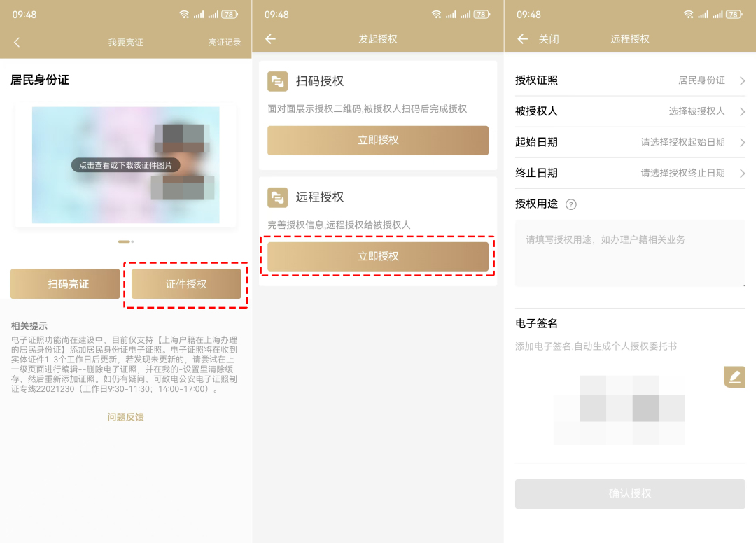Tap back arrow on 发起授权 screen
Image resolution: width=756 pixels, height=543 pixels.
tap(270, 39)
